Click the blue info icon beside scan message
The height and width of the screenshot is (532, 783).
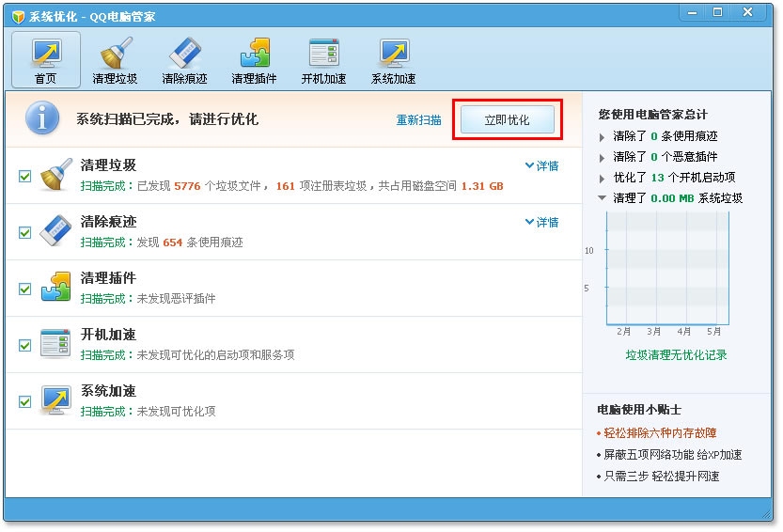[x=42, y=117]
